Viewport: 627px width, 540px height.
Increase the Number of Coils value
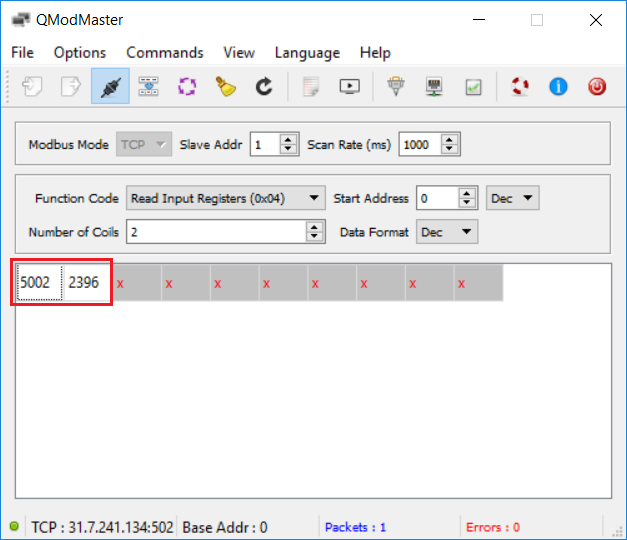pyautogui.click(x=314, y=227)
